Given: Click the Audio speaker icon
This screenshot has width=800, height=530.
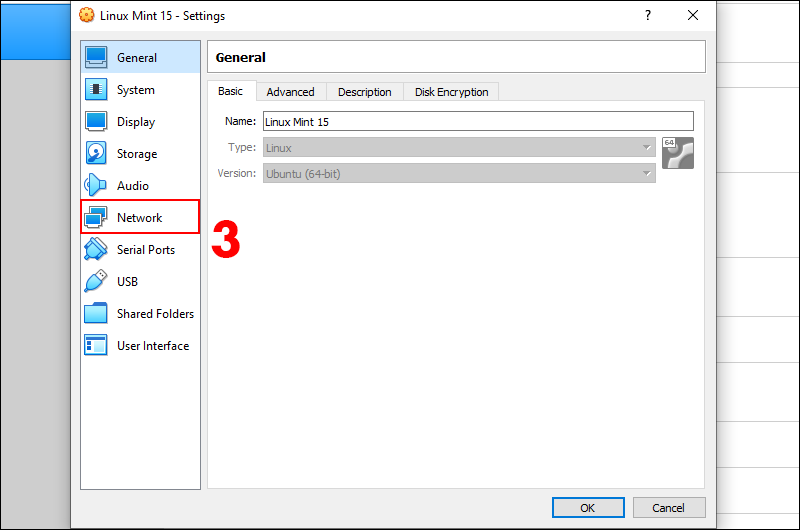Looking at the screenshot, I should (95, 185).
